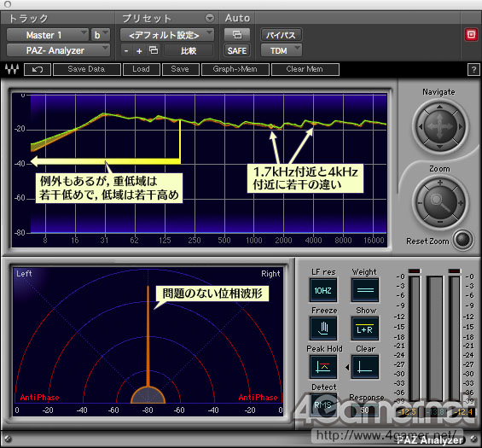Zoom out vertically with bottom minus
The image size is (482, 448).
(x=440, y=222)
